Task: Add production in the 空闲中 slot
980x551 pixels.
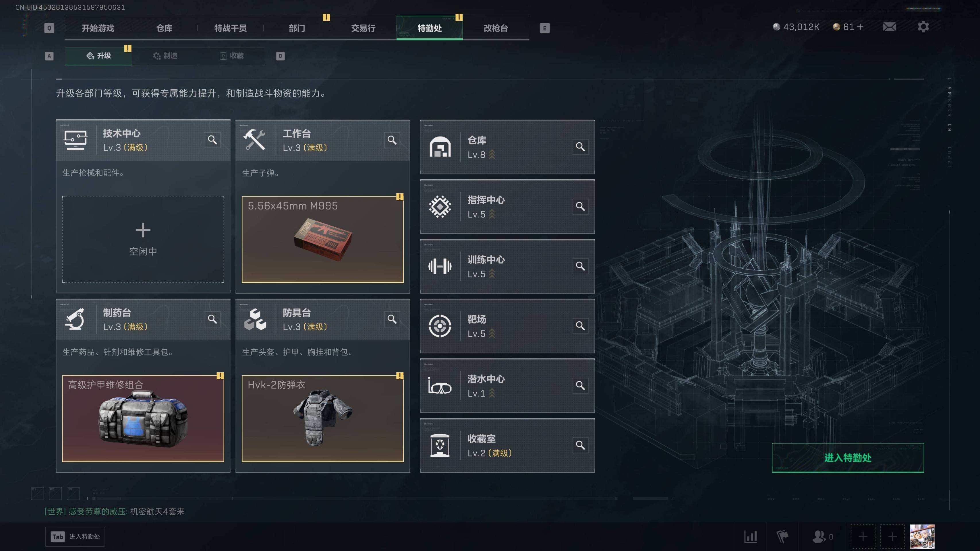Action: coord(143,239)
